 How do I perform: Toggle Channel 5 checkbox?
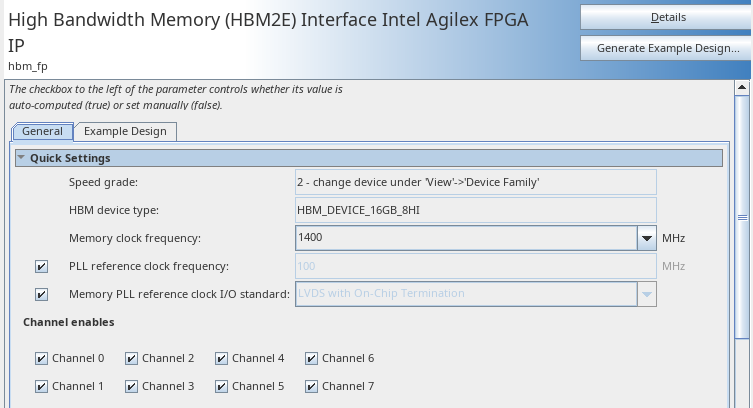click(x=221, y=386)
